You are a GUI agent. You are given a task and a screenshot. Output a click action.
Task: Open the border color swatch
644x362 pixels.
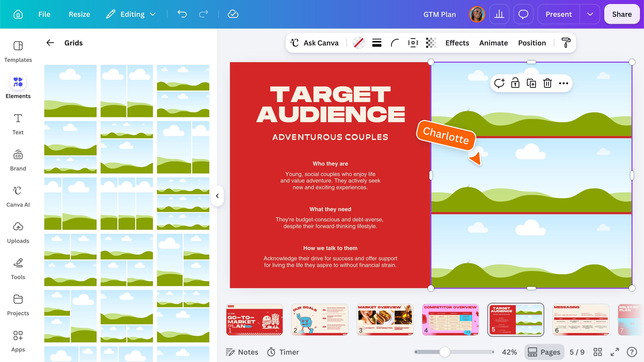pos(359,43)
